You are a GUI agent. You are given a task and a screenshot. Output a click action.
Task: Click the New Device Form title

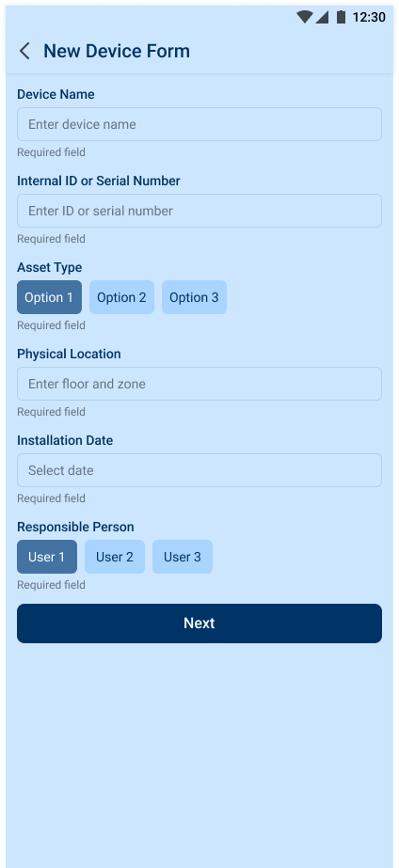coord(117,51)
